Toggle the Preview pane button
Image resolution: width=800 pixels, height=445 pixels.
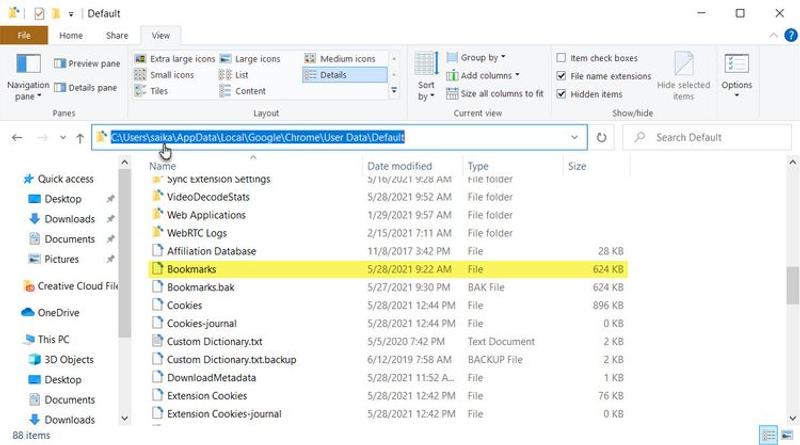[87, 63]
